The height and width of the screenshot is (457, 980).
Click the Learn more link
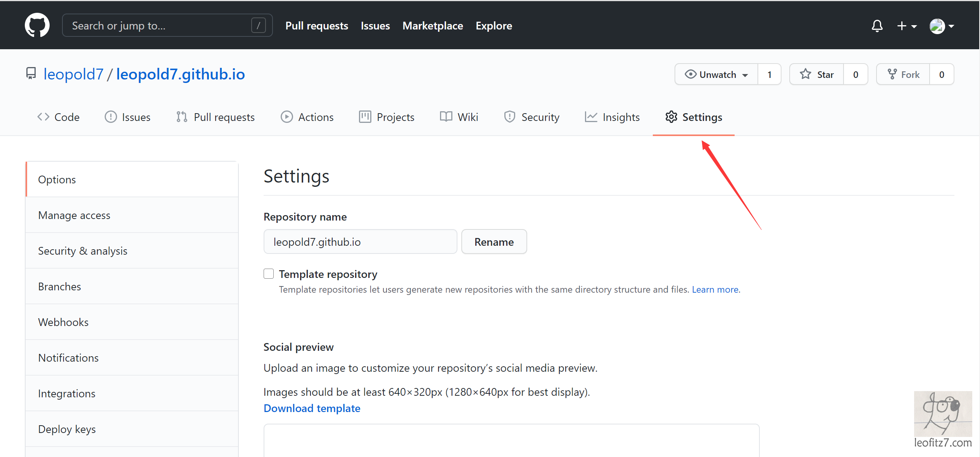click(715, 290)
